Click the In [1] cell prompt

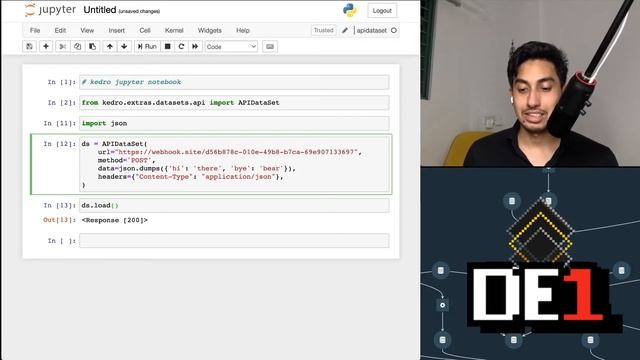point(62,82)
